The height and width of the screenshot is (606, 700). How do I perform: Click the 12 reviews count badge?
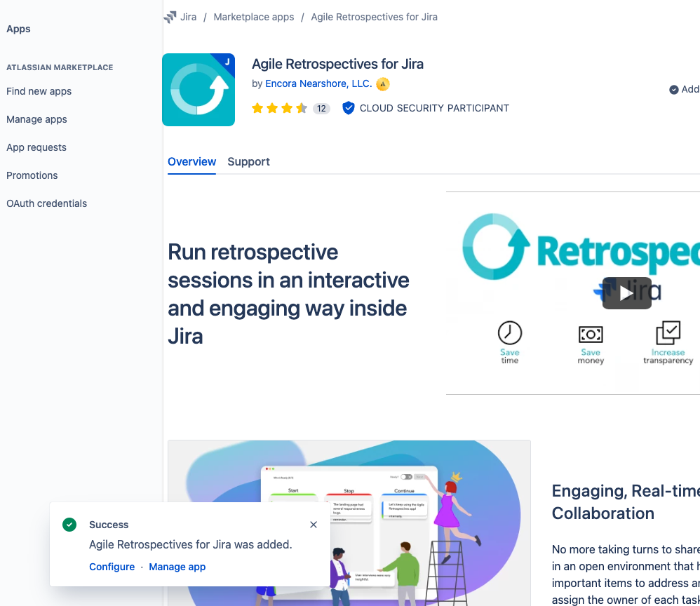[x=321, y=109]
